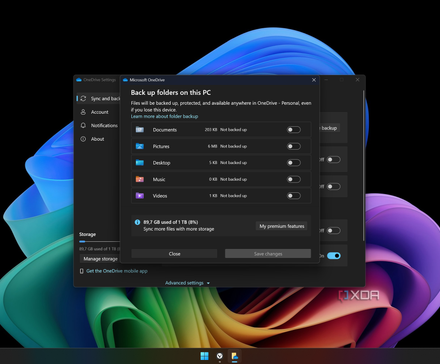Click the storage info icon
This screenshot has height=364, width=440.
[137, 222]
